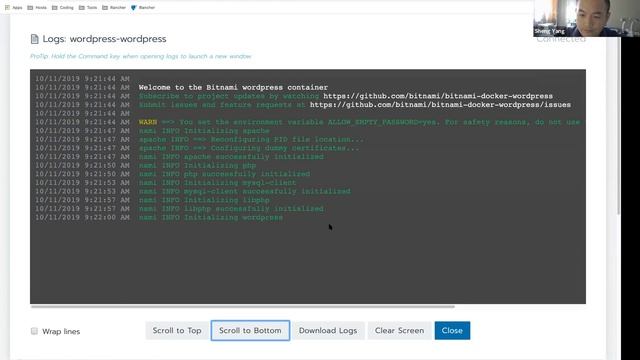The width and height of the screenshot is (640, 360).
Task: Click 'nami INFO Initializing wordpress' log line
Action: (211, 218)
